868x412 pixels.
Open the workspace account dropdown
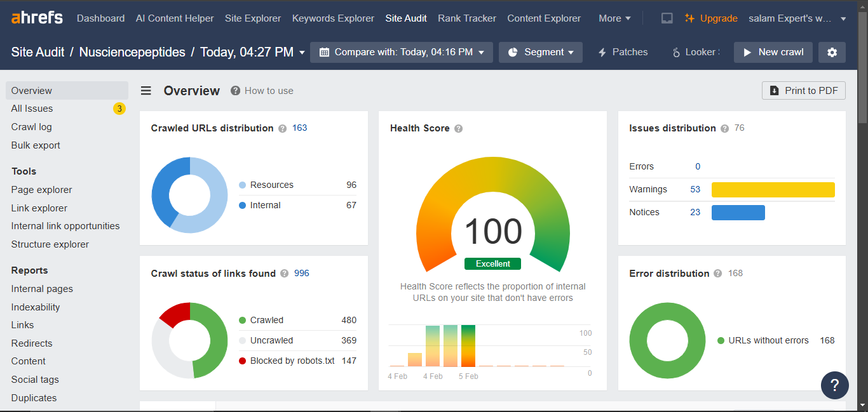(x=797, y=18)
